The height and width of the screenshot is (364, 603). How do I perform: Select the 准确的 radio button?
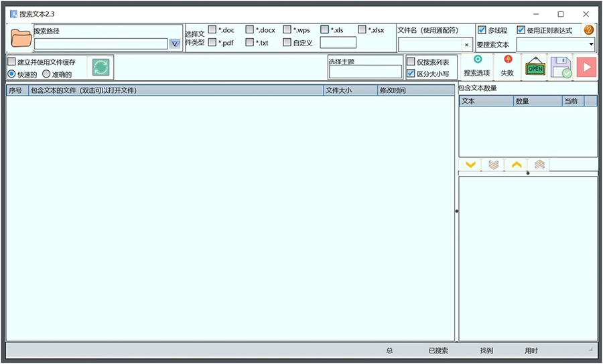(x=47, y=74)
